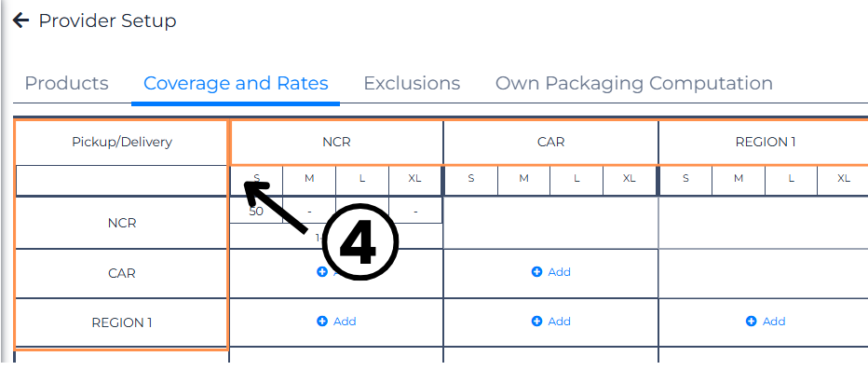Click the plus icon in CAR row CAR column

coord(536,272)
